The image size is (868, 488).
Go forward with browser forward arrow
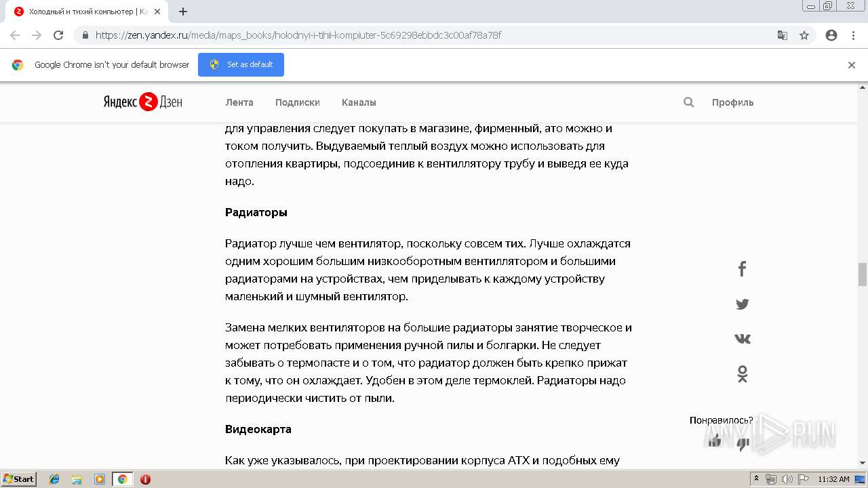tap(37, 35)
